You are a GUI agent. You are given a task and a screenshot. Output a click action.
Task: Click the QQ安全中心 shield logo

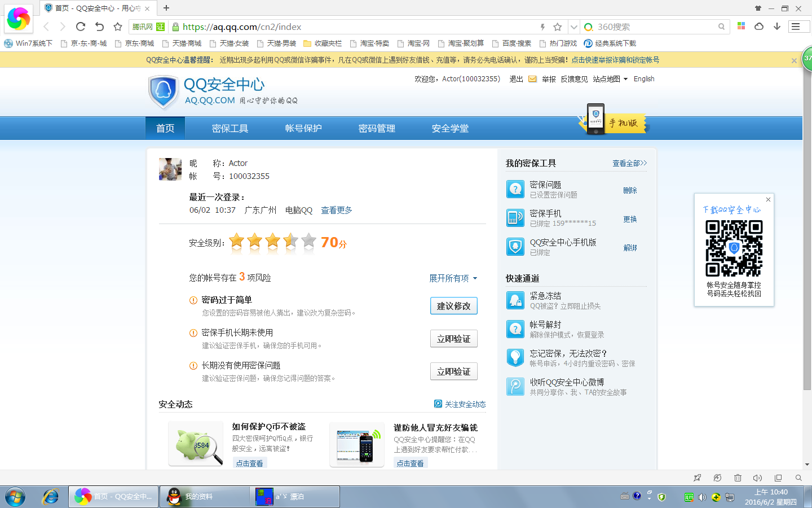coord(163,92)
